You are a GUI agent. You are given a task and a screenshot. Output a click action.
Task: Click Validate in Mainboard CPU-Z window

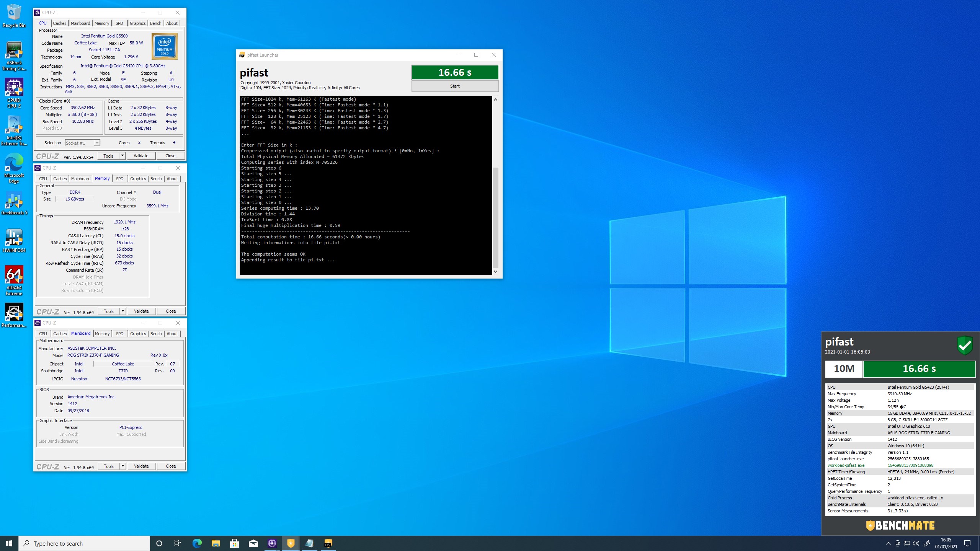pos(141,466)
